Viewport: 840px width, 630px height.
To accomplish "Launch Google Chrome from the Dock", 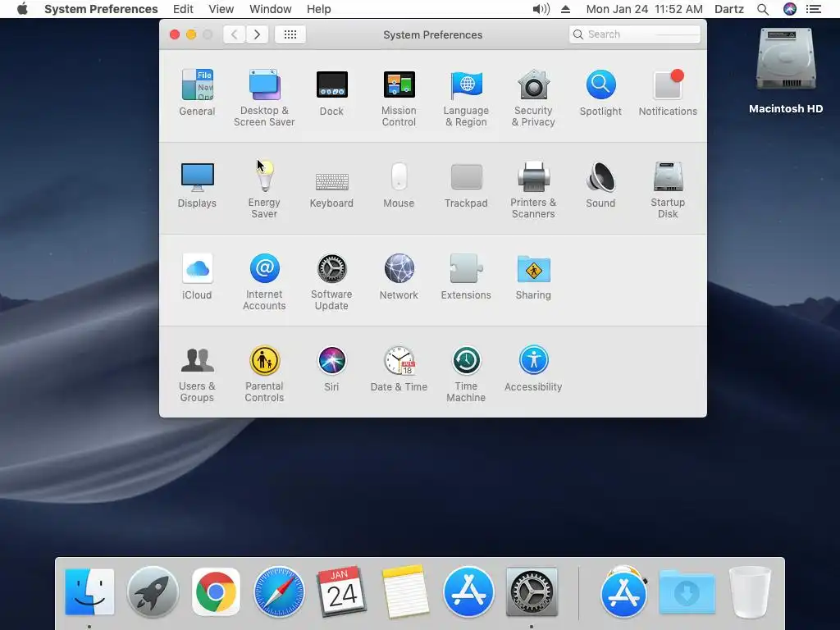I will click(x=216, y=592).
